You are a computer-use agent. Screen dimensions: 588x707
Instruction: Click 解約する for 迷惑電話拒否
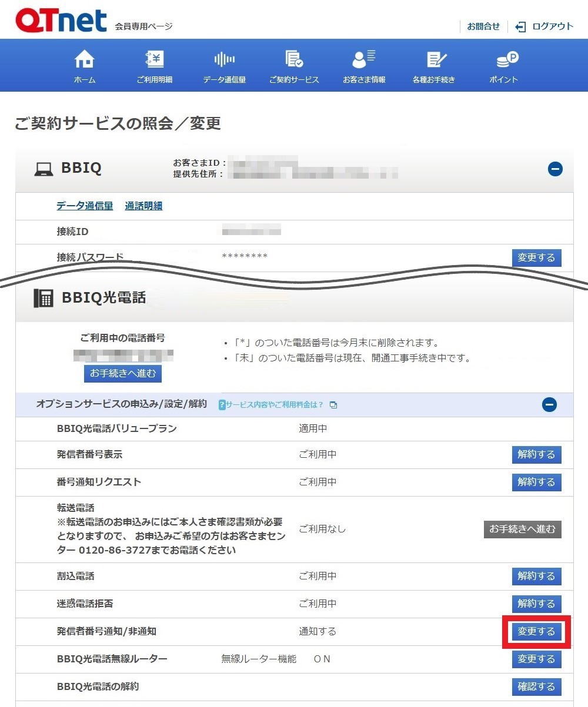click(x=536, y=604)
